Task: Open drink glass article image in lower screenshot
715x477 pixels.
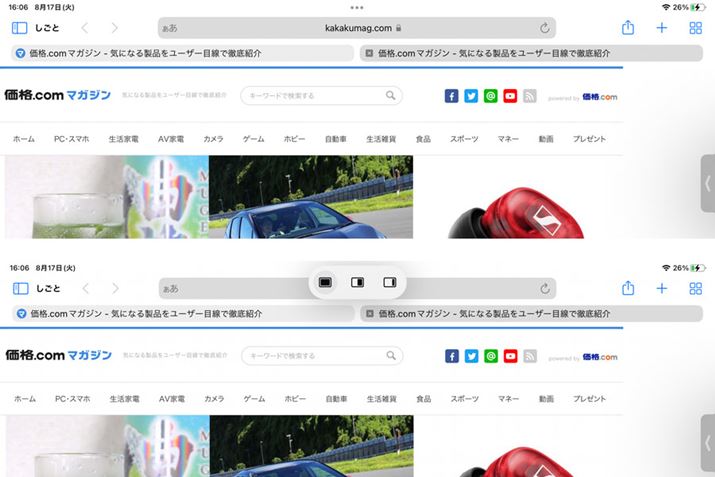Action: point(108,446)
